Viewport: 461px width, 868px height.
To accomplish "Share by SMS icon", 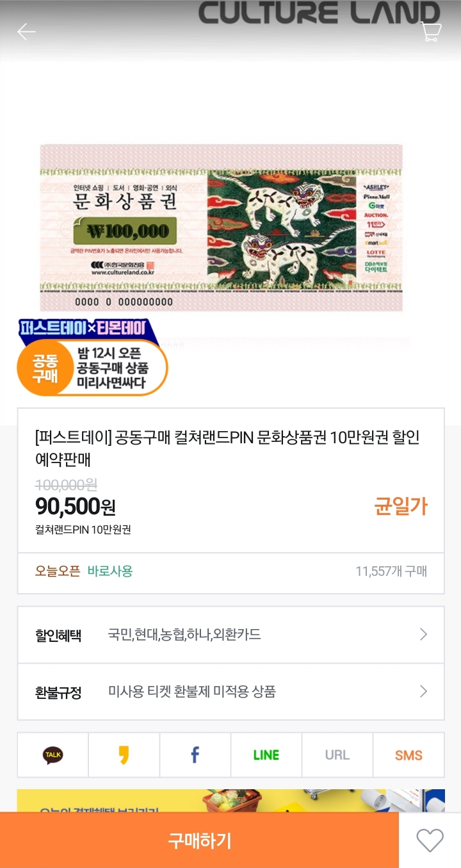I will coord(408,755).
